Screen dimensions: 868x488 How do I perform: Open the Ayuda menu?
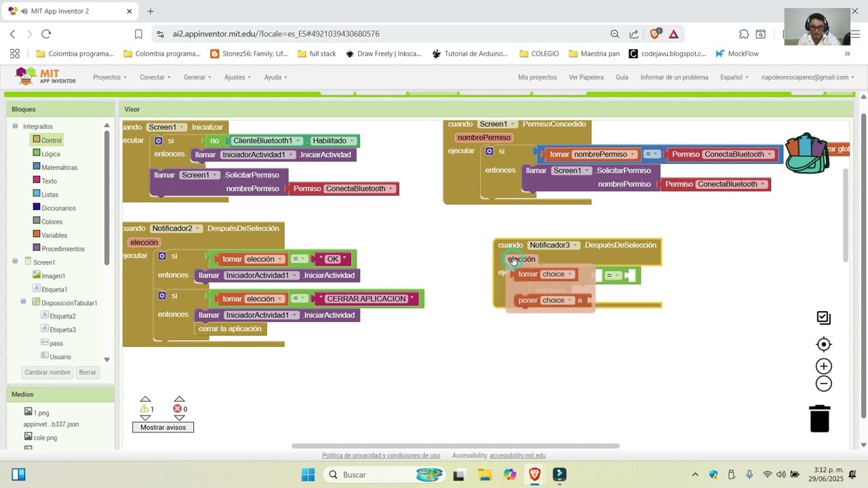(x=276, y=77)
